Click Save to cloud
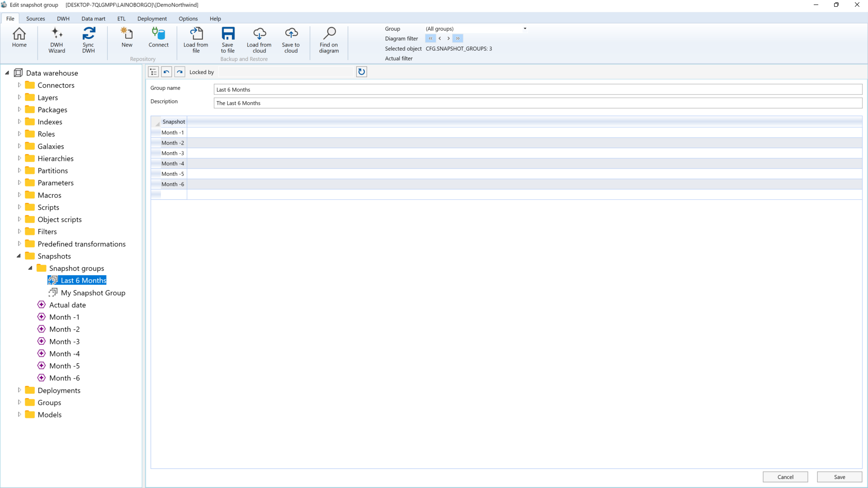Image resolution: width=868 pixels, height=488 pixels. pos(291,40)
